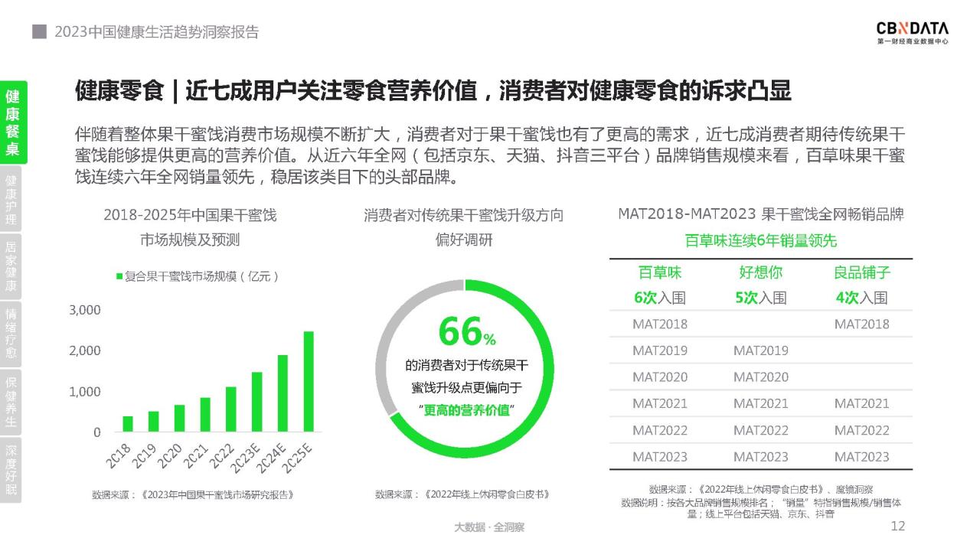Click the report title 2023中国健康生活趋势洞察报告
This screenshot has height=551, width=980.
point(156,32)
